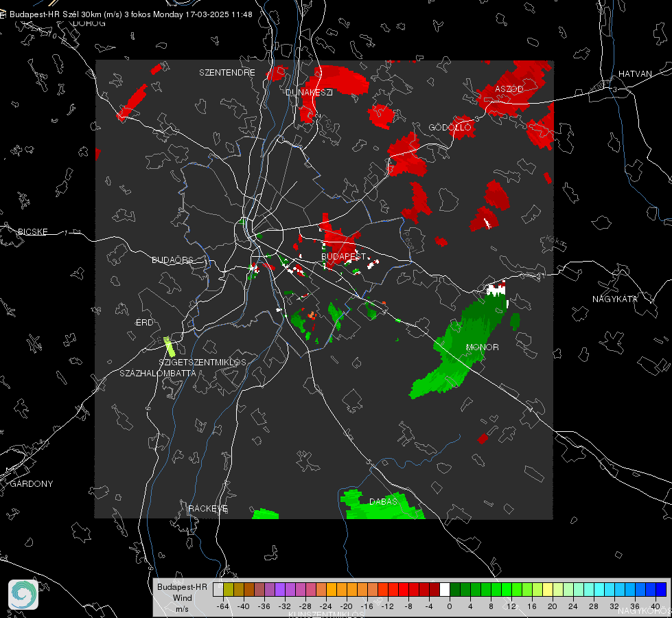The width and height of the screenshot is (672, 618).
Task: Click the HATVAN town label
Action: [635, 73]
